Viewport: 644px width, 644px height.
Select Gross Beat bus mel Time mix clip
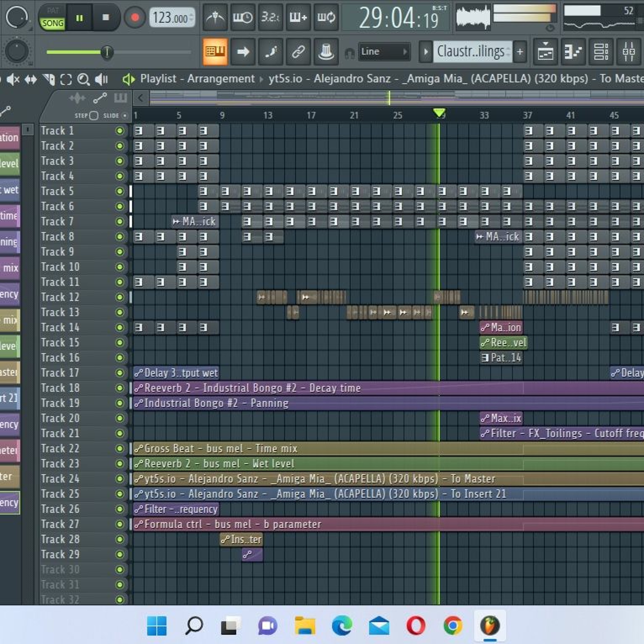[x=388, y=449]
